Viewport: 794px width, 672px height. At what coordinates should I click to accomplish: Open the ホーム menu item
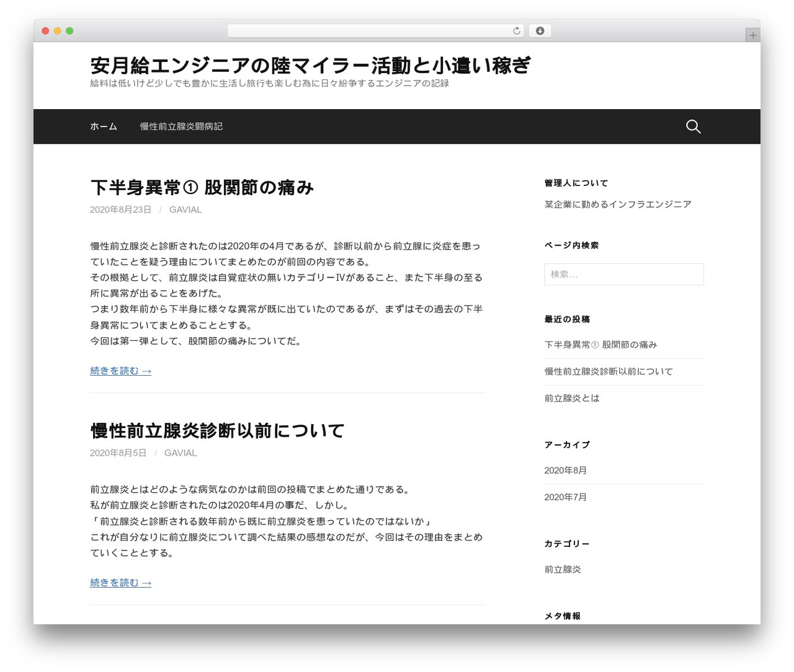[x=104, y=126]
